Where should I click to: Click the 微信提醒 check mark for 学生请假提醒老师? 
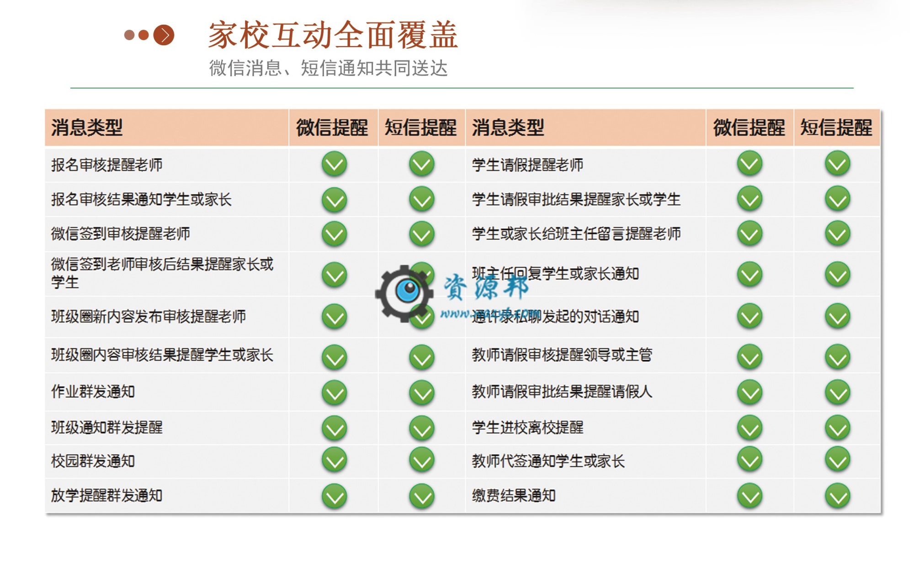point(750,164)
